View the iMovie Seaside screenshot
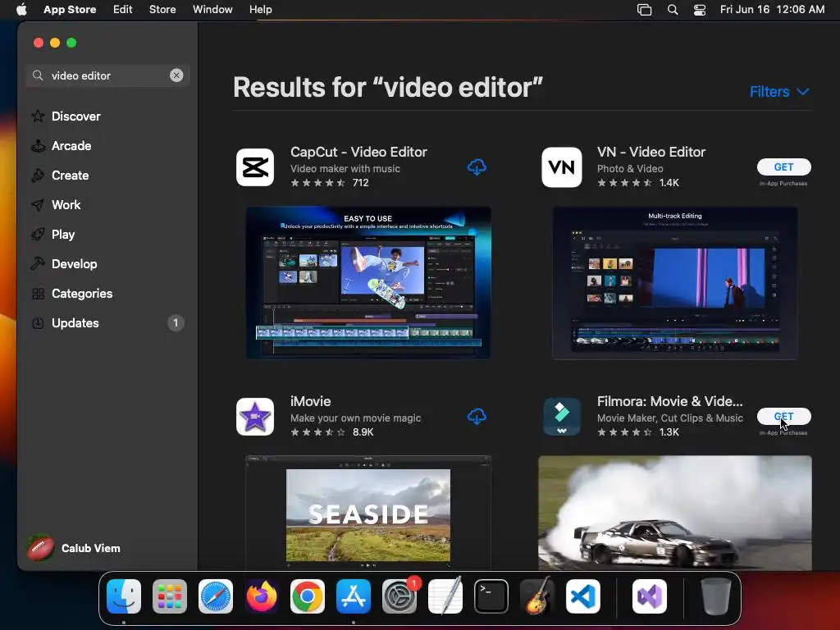The image size is (840, 630). (368, 513)
